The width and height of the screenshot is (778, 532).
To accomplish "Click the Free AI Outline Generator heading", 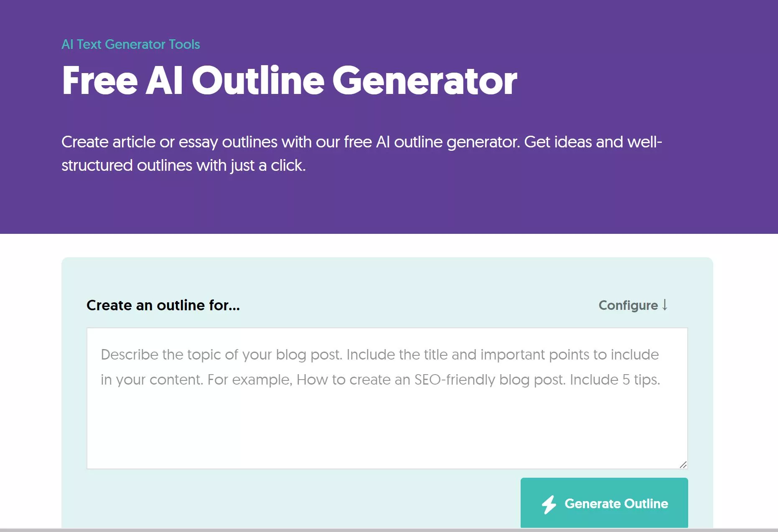I will coord(290,82).
